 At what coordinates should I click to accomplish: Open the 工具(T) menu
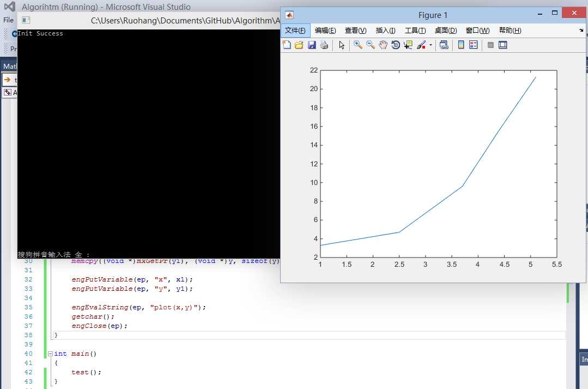pos(415,31)
